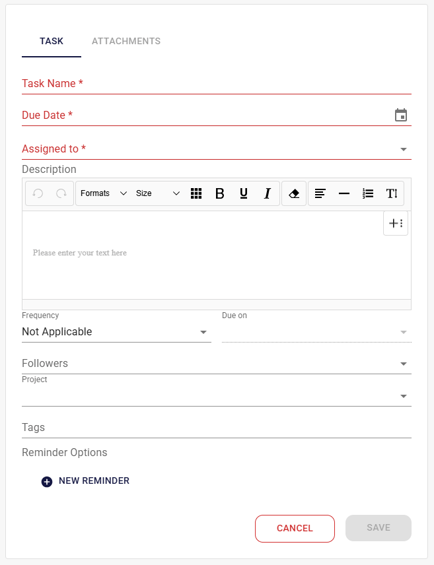Open the font Size dropdown
Image resolution: width=434 pixels, height=565 pixels.
pyautogui.click(x=158, y=193)
